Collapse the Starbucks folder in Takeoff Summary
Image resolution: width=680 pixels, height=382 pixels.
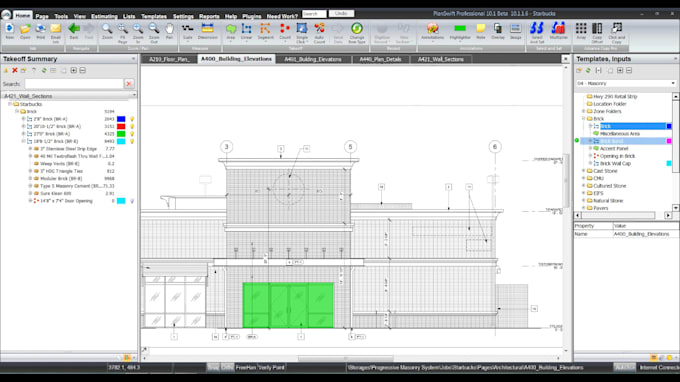10,104
